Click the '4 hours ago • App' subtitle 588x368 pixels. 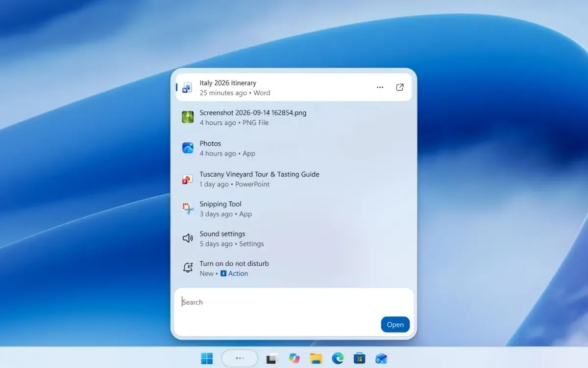(x=227, y=153)
